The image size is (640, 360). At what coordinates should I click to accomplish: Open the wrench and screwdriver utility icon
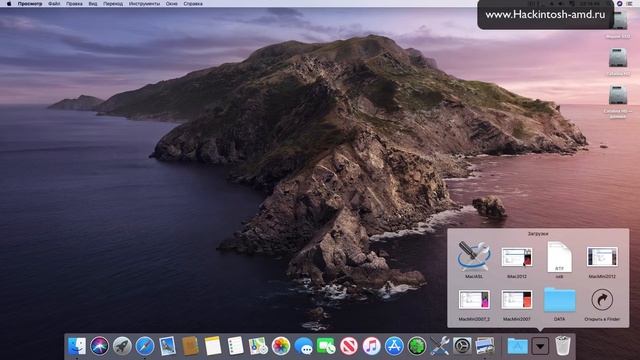point(440,346)
